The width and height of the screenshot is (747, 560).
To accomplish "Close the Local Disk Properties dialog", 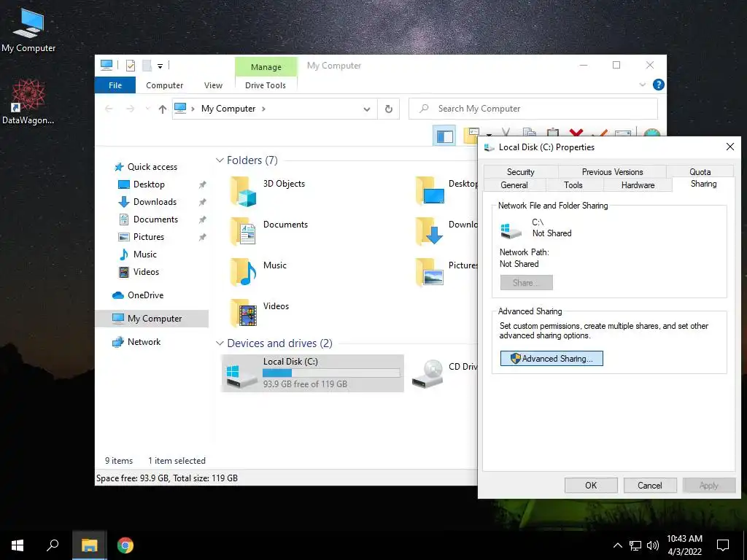I will [x=729, y=147].
